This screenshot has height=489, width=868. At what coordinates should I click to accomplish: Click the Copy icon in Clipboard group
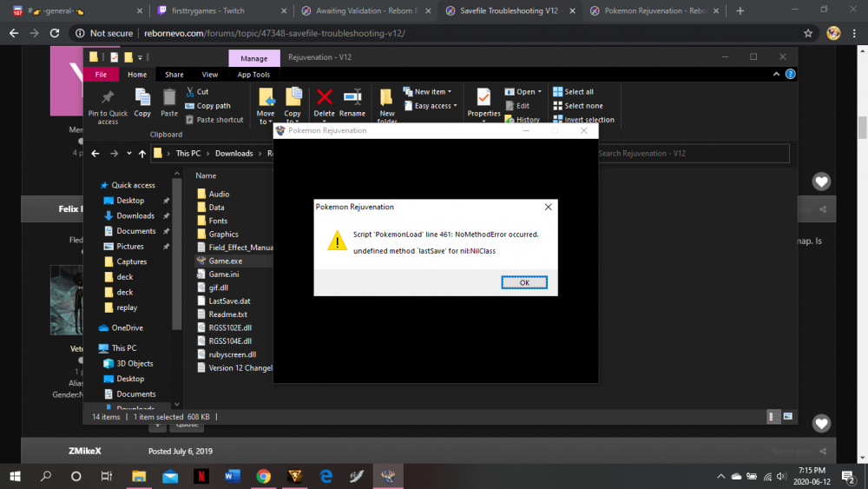coord(142,97)
